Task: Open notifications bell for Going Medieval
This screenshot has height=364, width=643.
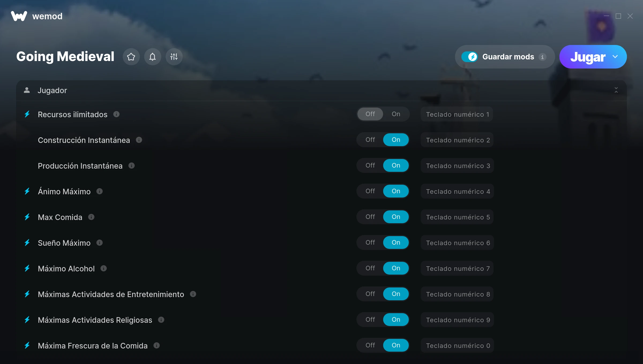Action: point(152,57)
